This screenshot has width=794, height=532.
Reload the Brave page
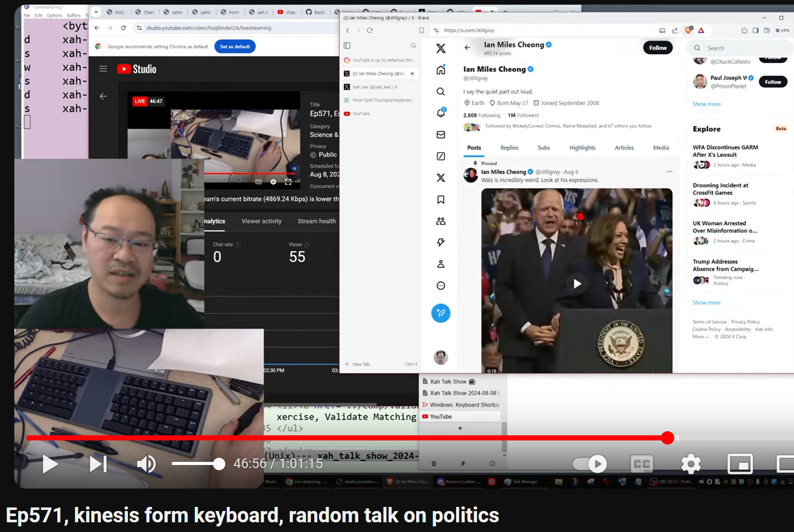tap(370, 30)
